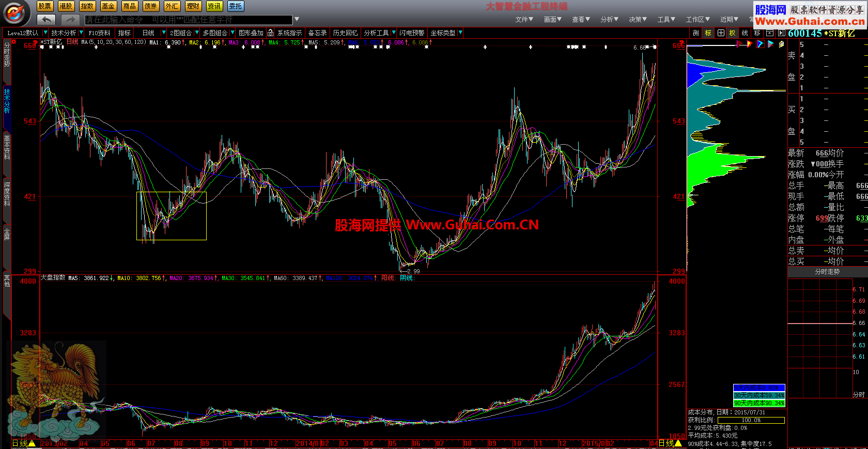Open the 分析 menu
Image resolution: width=868 pixels, height=449 pixels.
609,20
